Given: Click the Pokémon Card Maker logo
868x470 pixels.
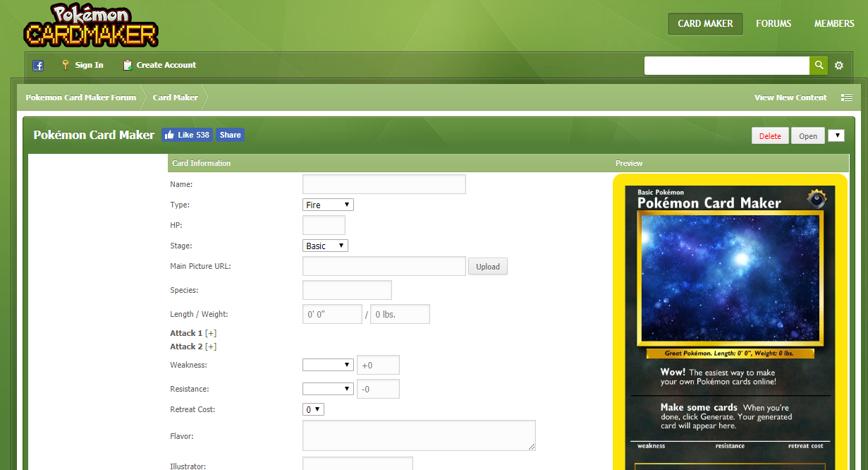Looking at the screenshot, I should click(91, 25).
